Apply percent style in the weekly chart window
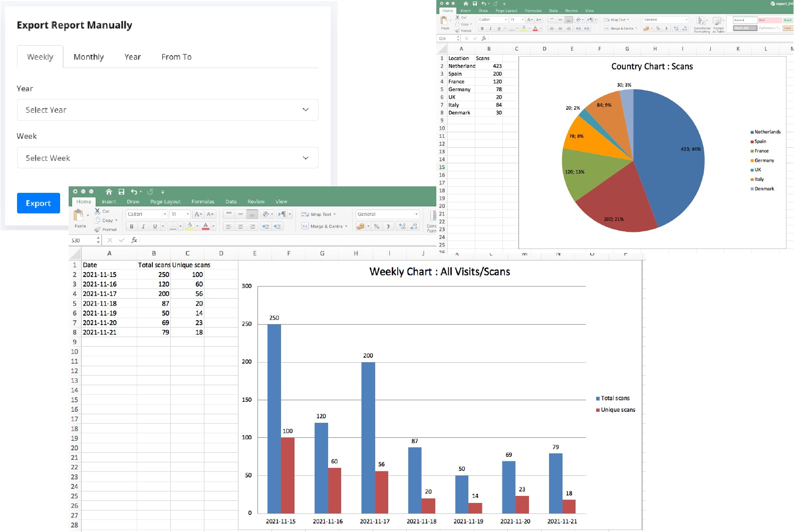794x532 pixels. (x=377, y=226)
